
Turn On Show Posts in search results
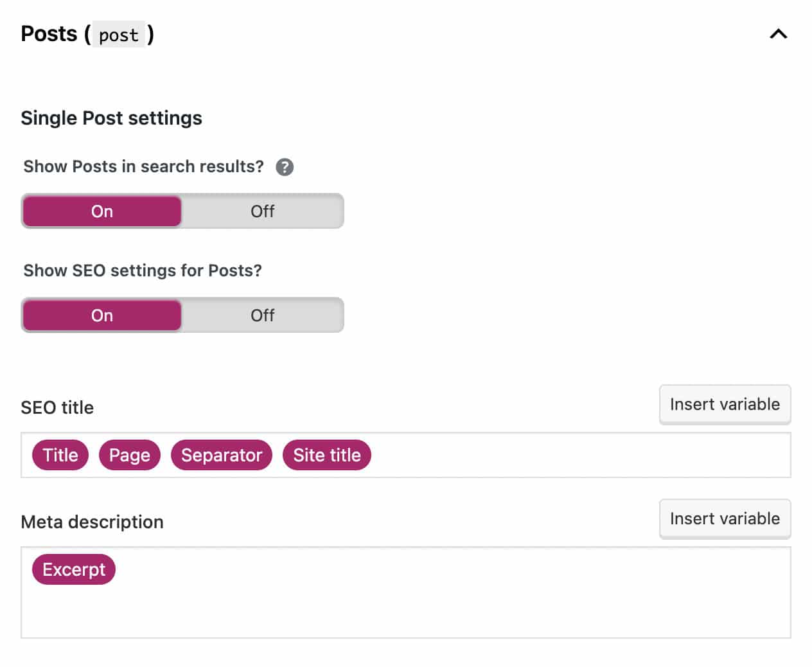pos(102,211)
